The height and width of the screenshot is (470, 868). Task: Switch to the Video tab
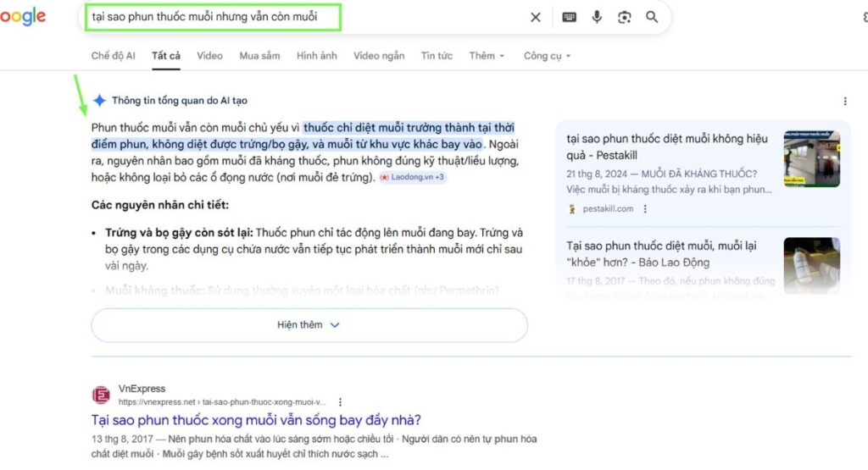210,56
